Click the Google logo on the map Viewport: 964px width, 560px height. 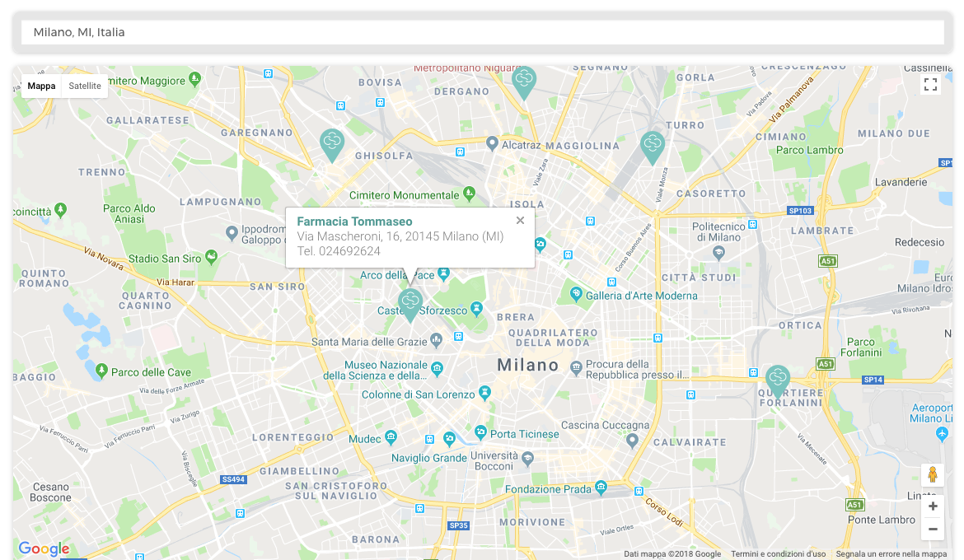[x=44, y=548]
